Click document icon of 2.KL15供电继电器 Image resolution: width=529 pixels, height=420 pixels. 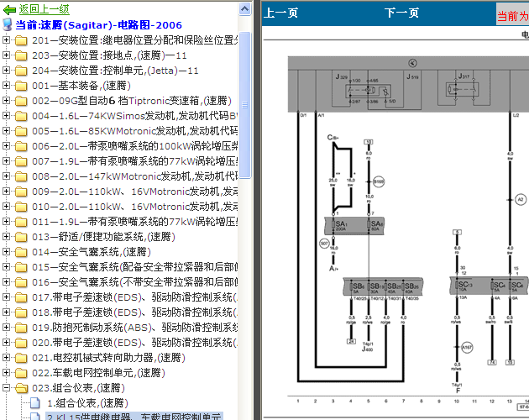coord(35,417)
